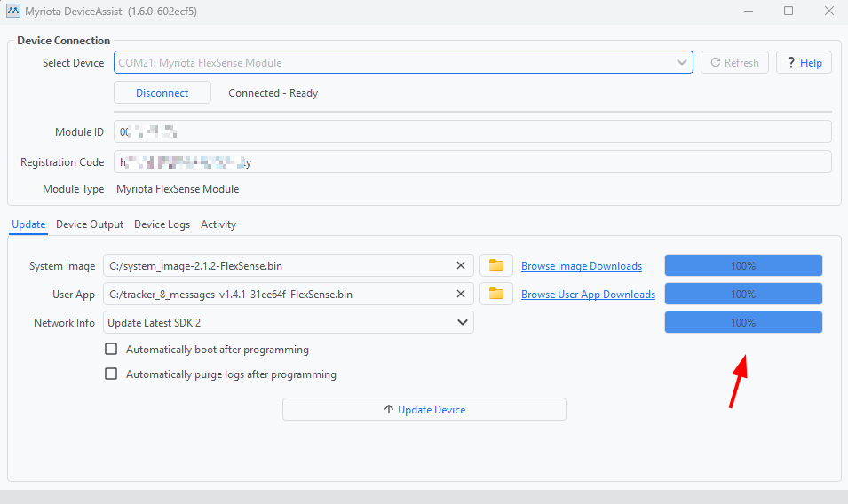Switch to the Activity tab
This screenshot has width=848, height=504.
pos(218,224)
